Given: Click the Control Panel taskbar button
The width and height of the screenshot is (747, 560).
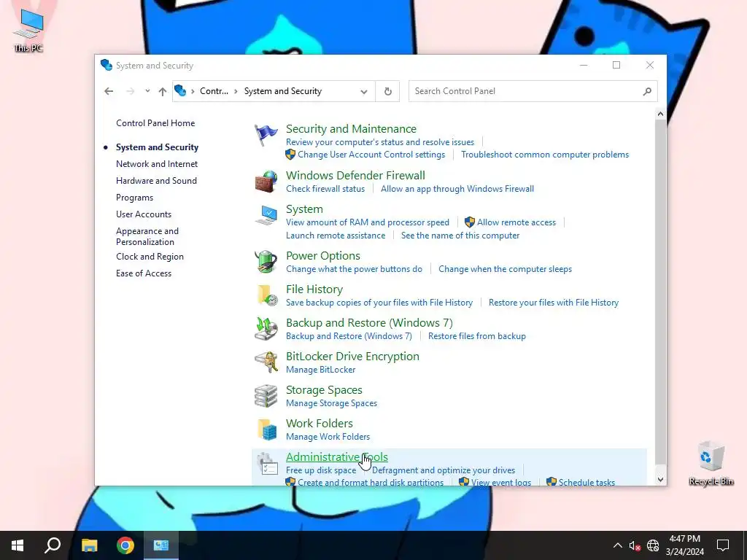Looking at the screenshot, I should coord(161,545).
